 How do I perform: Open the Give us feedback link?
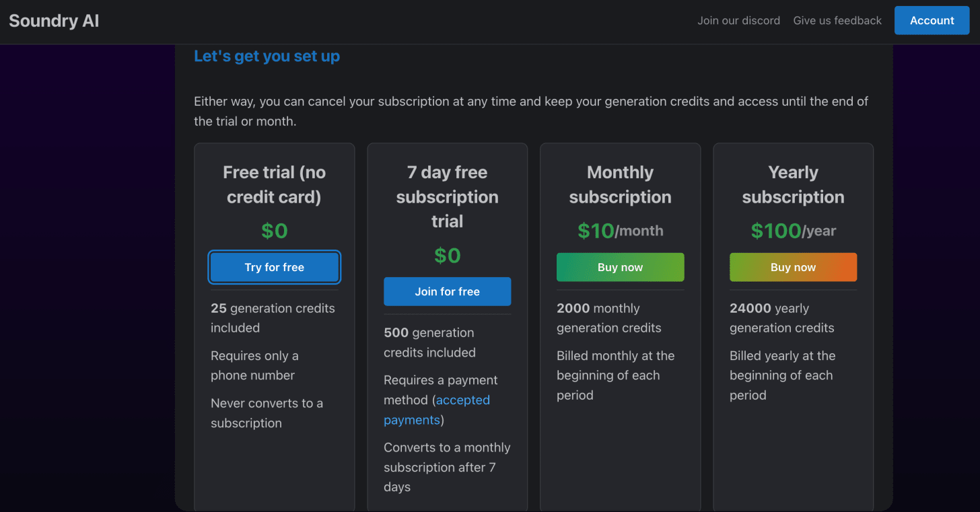tap(837, 21)
